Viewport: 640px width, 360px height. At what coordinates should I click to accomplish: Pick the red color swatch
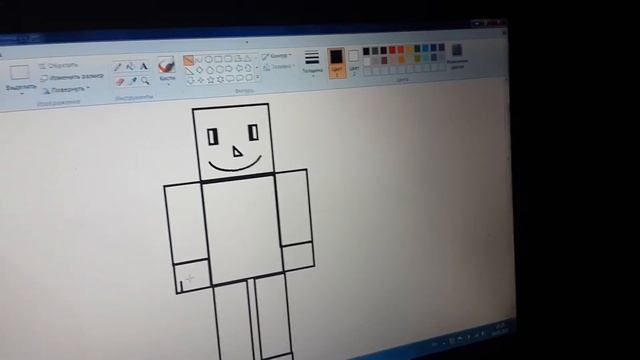click(392, 50)
